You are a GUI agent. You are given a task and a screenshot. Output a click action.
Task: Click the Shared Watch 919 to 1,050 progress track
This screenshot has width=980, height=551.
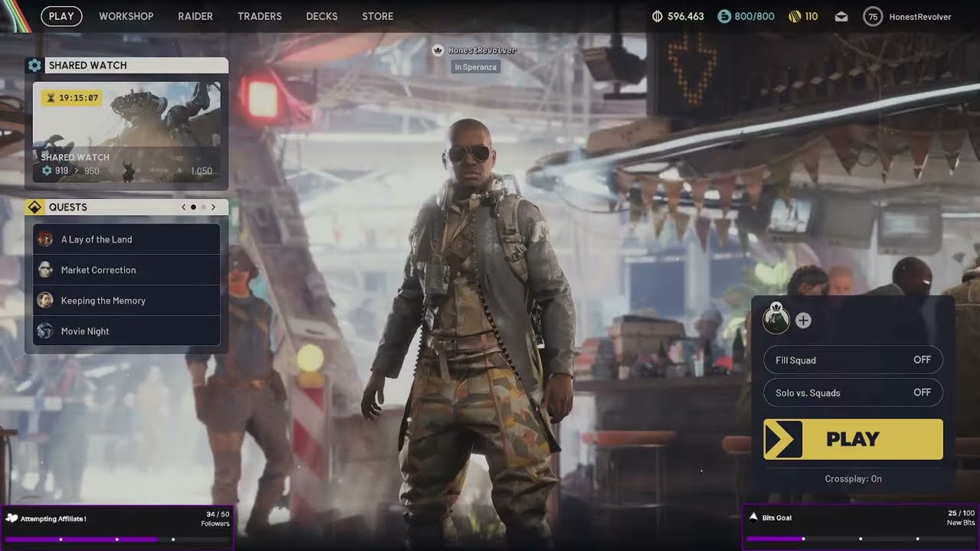[126, 171]
